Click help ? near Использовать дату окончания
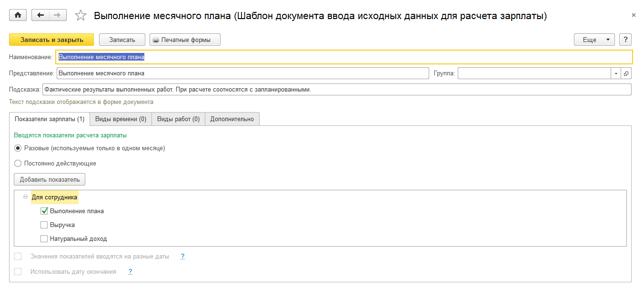 (130, 272)
